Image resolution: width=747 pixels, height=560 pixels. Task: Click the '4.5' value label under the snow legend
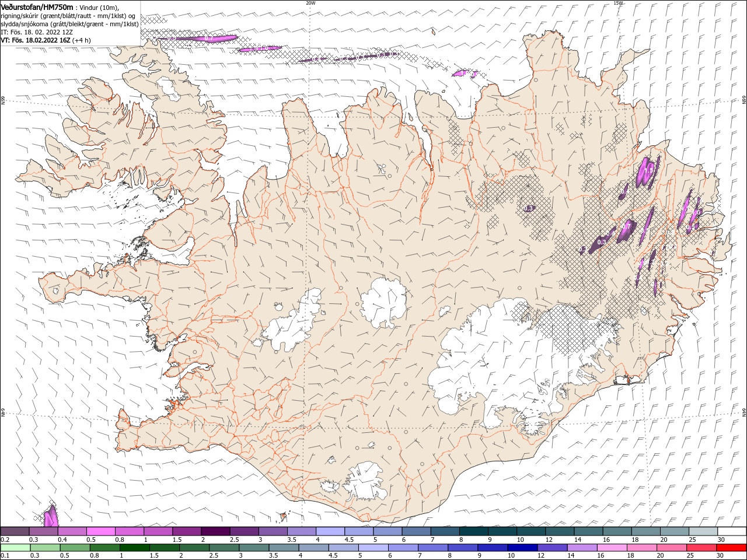coord(349,540)
